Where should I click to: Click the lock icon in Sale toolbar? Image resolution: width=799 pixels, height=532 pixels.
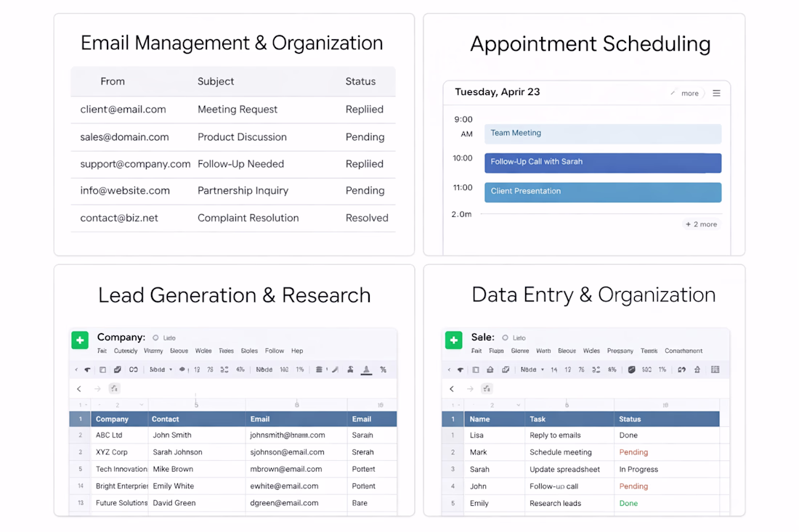[x=490, y=369]
